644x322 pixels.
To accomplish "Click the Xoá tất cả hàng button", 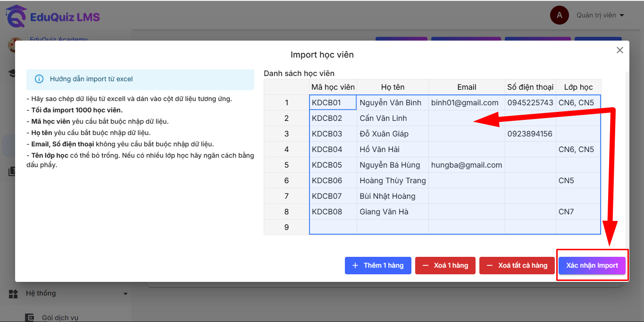I will coord(517,265).
